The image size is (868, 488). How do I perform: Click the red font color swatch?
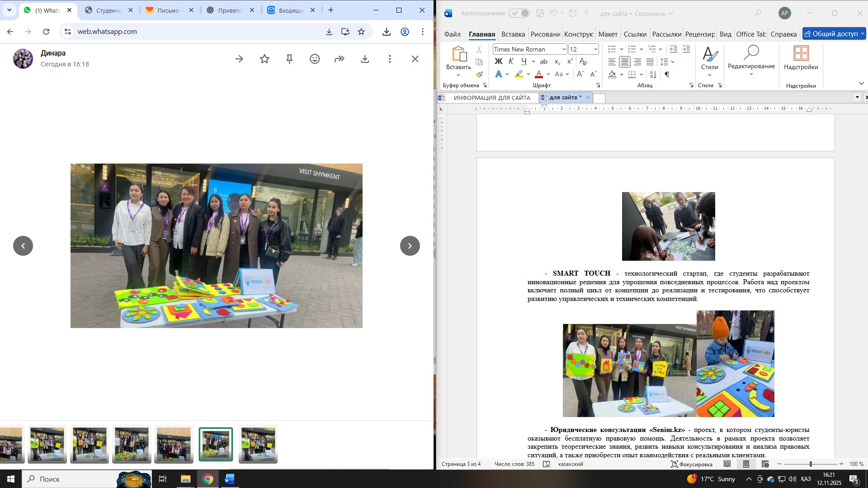tap(538, 75)
